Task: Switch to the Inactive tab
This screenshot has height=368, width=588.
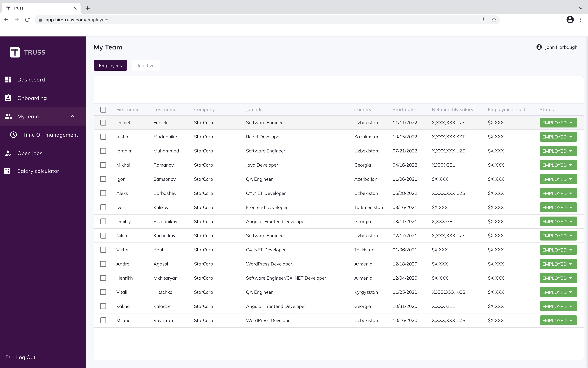Action: pos(146,66)
